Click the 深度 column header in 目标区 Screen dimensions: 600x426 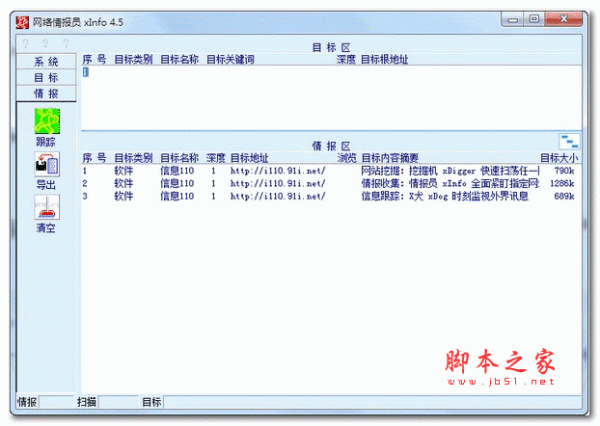346,59
